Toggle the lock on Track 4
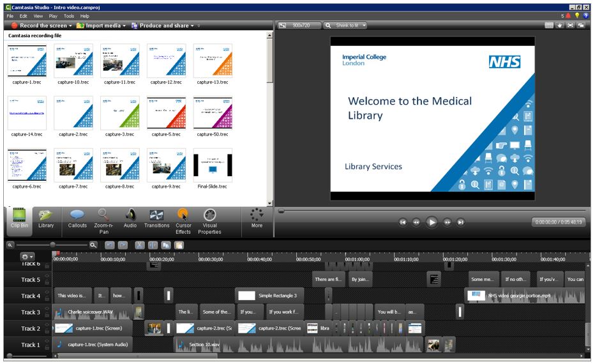Screen dimensions: 595x364 [x=47, y=299]
